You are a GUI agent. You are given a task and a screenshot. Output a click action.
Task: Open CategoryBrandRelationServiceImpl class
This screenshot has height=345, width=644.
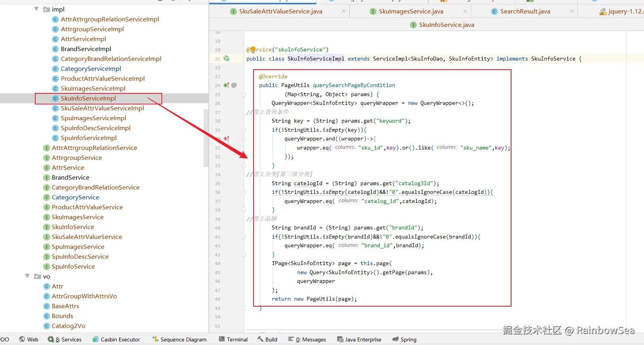[111, 59]
